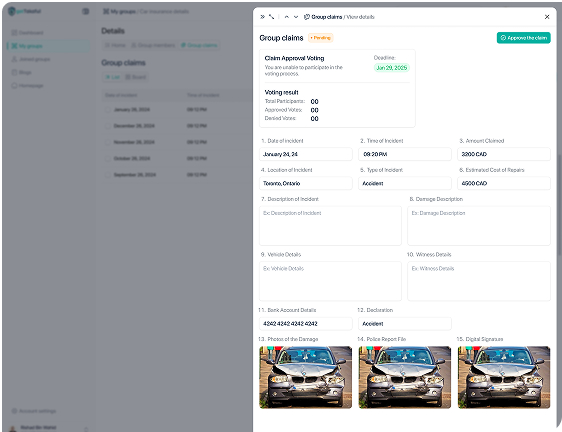Image resolution: width=562 pixels, height=432 pixels.
Task: Select the Board view
Action: click(x=135, y=77)
